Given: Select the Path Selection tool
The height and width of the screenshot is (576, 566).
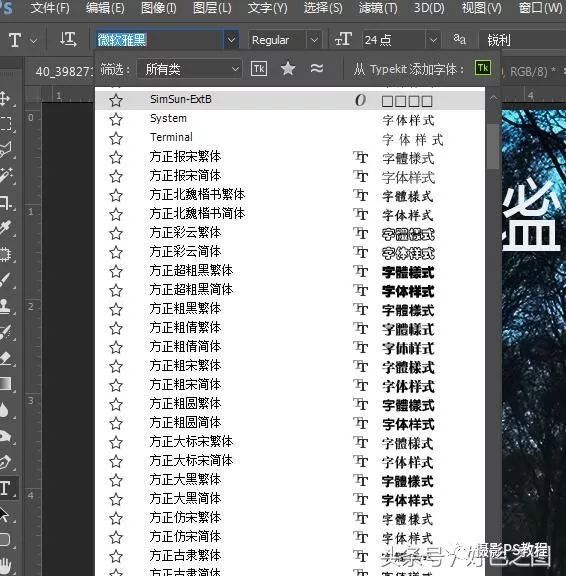Looking at the screenshot, I should click(4, 514).
